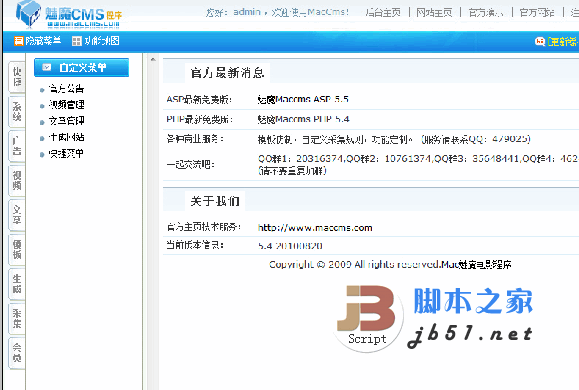Viewport: 579px width, 390px height.
Task: Collapse the 自定义菜单 panel header
Action: click(81, 67)
